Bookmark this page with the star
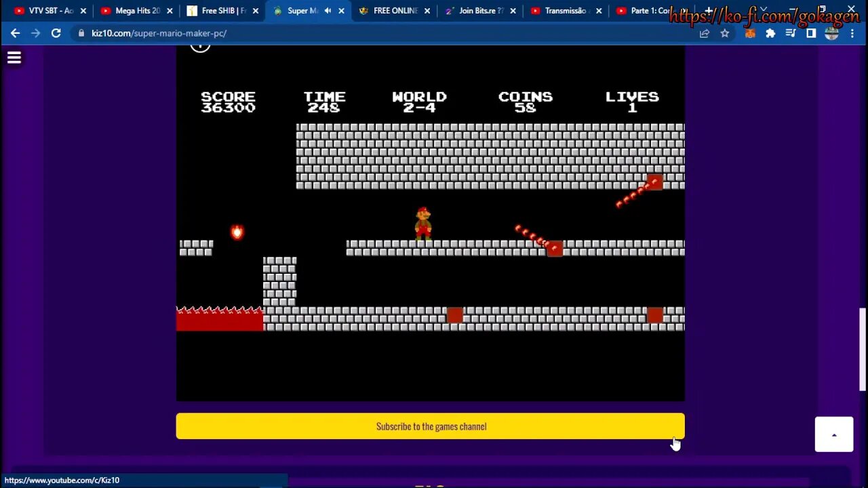 point(725,33)
